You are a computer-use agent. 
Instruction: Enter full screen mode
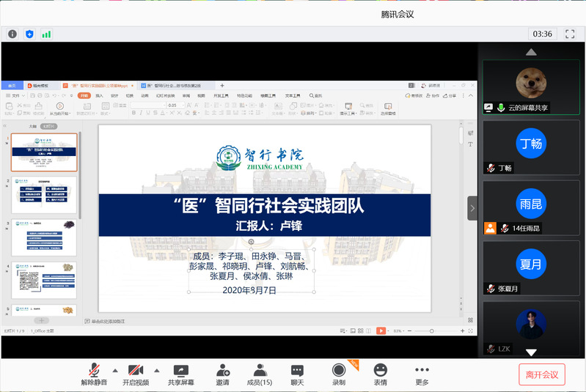point(570,34)
